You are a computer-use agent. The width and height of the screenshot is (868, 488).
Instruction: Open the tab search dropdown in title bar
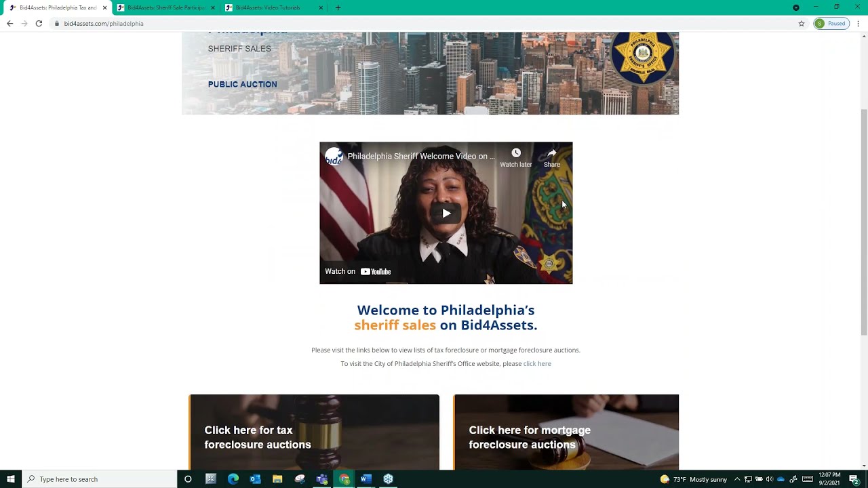pyautogui.click(x=796, y=7)
